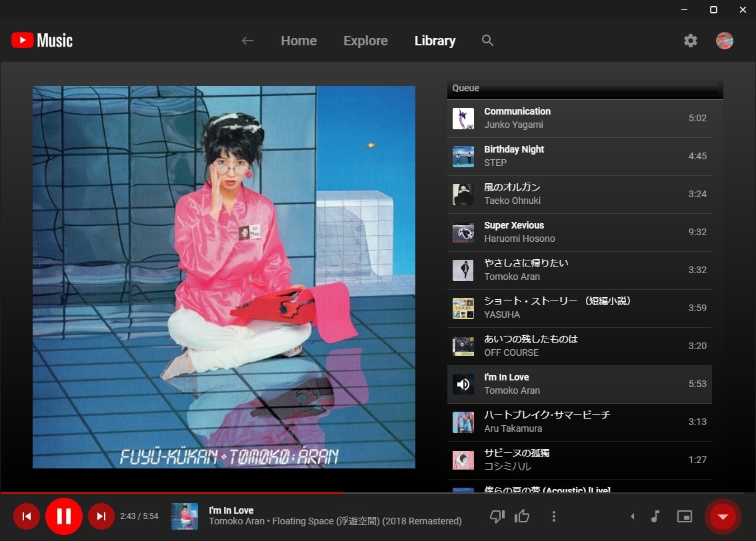Click the 5:02 duration of Communication
756x541 pixels.
(x=697, y=119)
